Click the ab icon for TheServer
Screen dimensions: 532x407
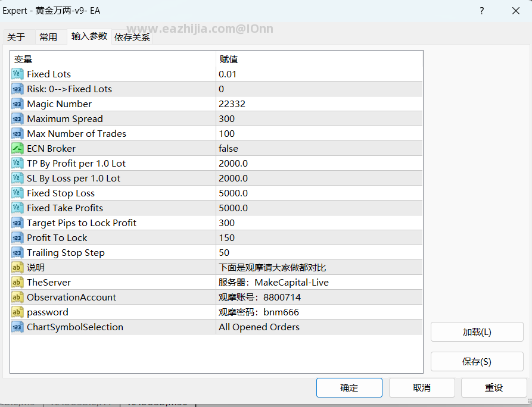(x=17, y=283)
